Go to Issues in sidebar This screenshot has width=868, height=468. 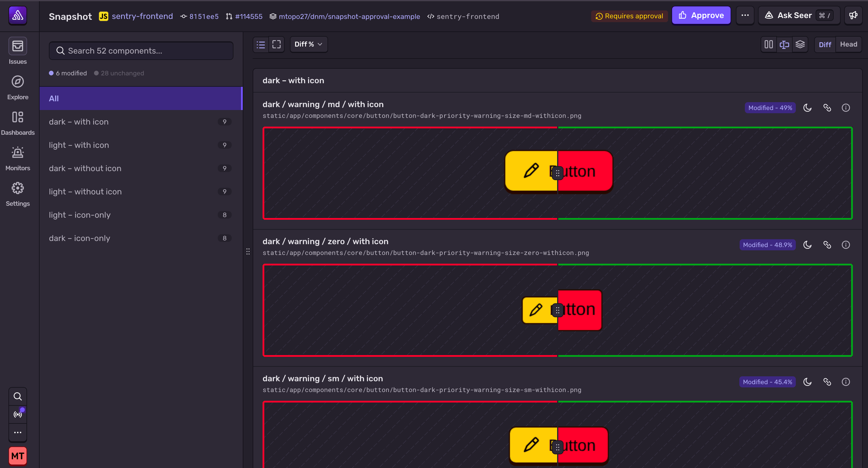click(x=17, y=51)
